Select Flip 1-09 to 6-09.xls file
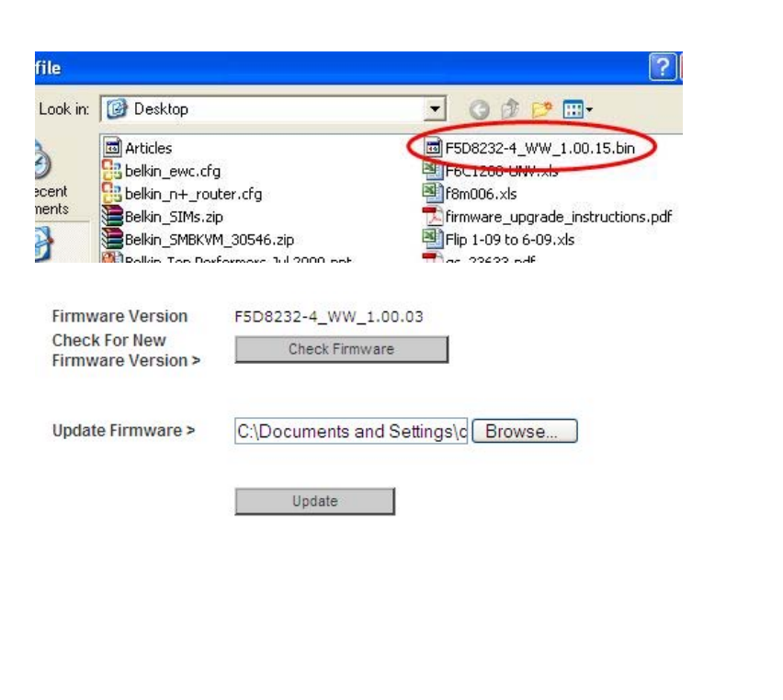The height and width of the screenshot is (700, 783). 498,240
